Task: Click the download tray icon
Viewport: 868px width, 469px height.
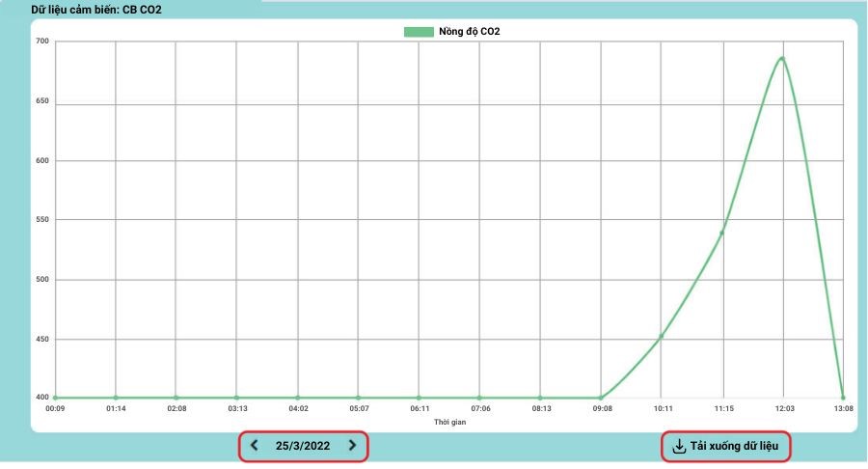Action: tap(679, 446)
